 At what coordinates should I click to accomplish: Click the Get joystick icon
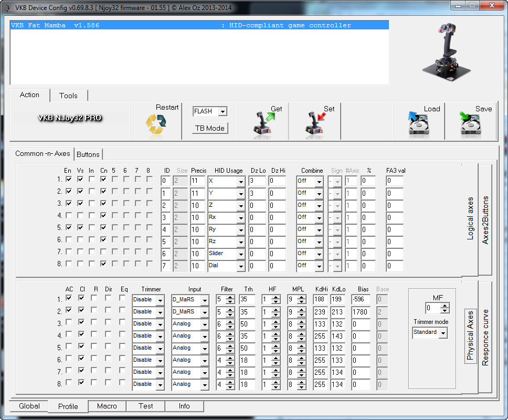tap(263, 123)
